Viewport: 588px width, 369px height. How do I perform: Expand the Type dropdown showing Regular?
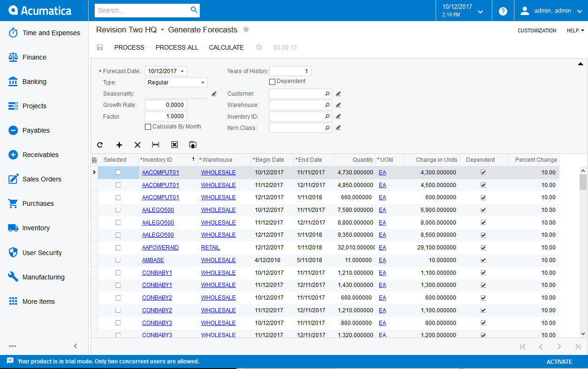203,83
